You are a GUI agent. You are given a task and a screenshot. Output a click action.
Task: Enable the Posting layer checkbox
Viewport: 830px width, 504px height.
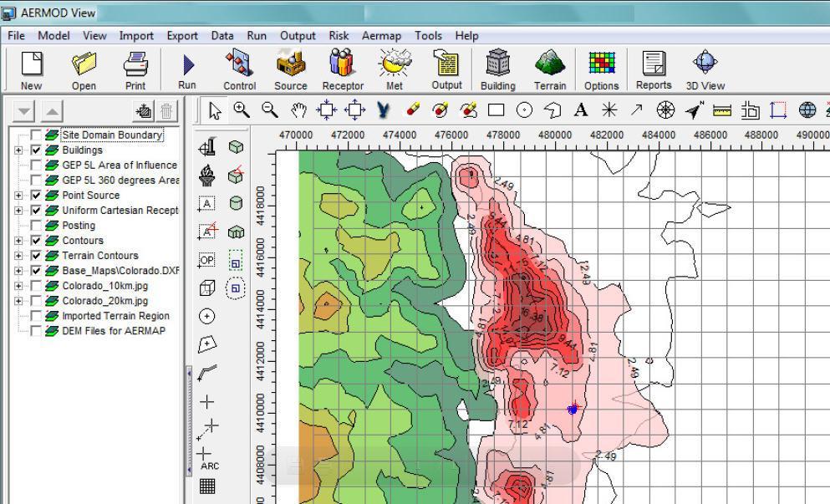(35, 226)
